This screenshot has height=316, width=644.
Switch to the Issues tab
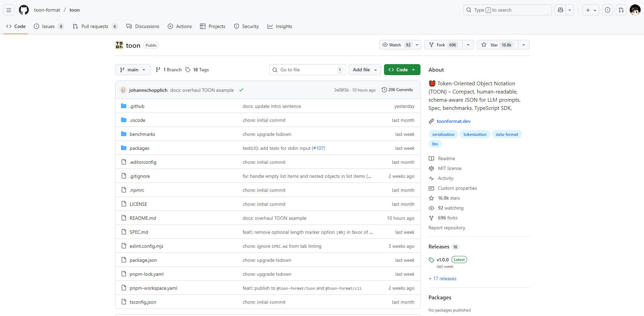point(48,26)
